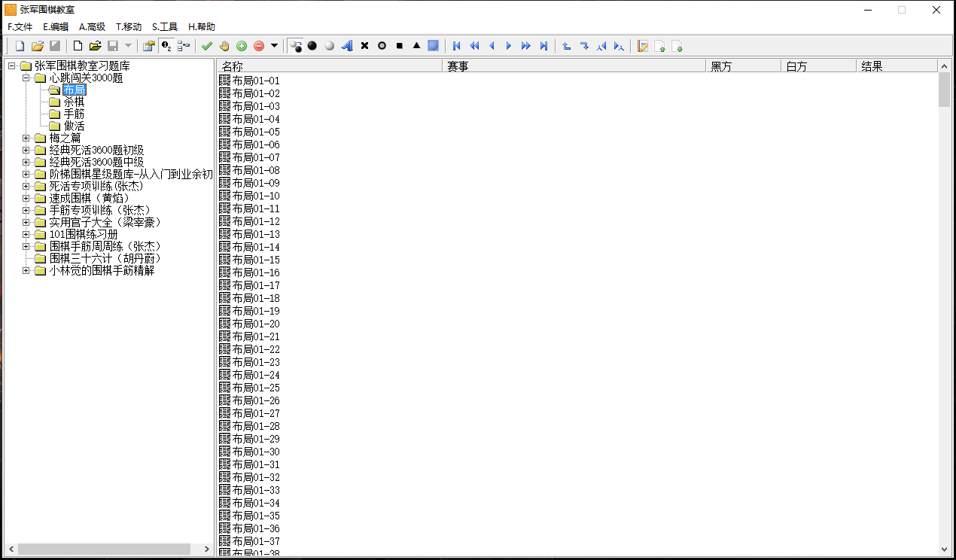Screen dimensions: 956x560
Task: Open the S.工具 menu
Action: [x=165, y=26]
